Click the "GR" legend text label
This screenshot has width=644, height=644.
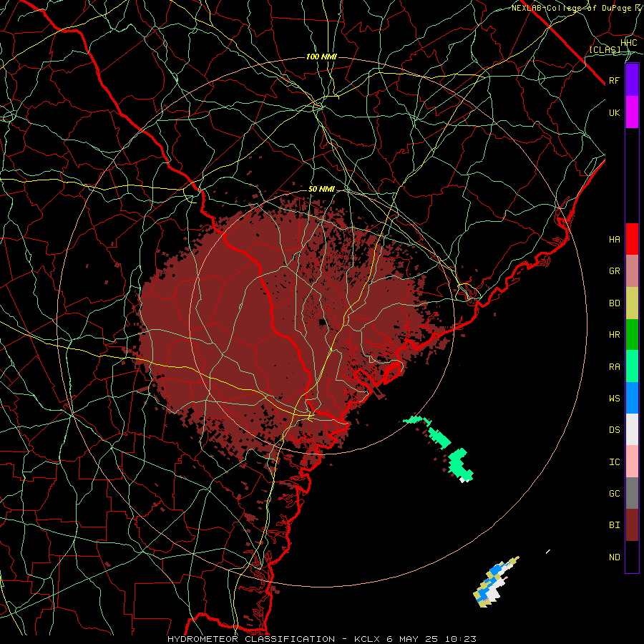point(615,271)
